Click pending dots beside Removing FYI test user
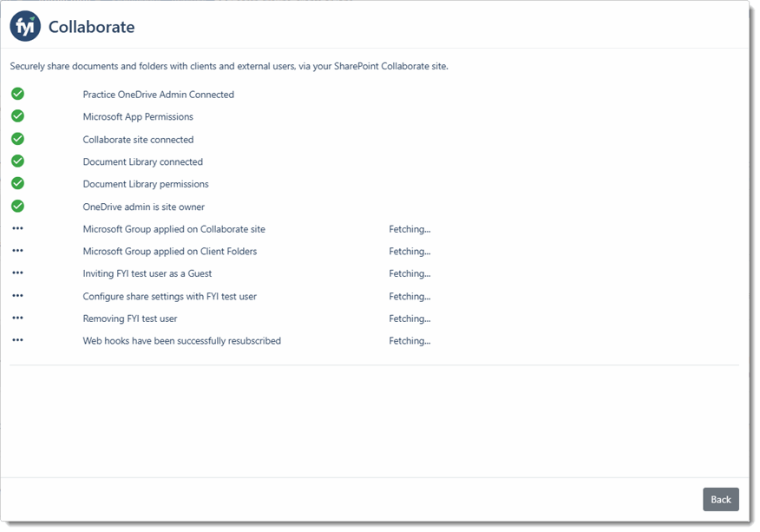 click(x=18, y=319)
